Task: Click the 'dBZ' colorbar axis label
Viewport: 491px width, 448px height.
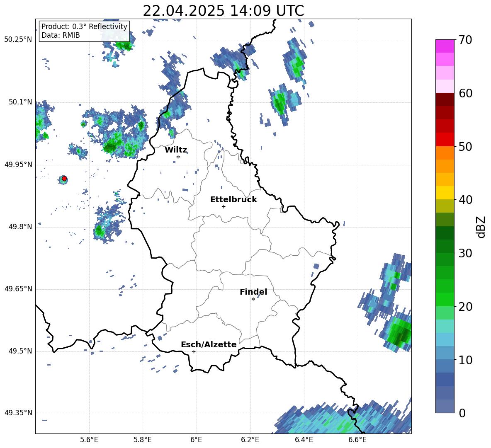Action: click(x=481, y=227)
